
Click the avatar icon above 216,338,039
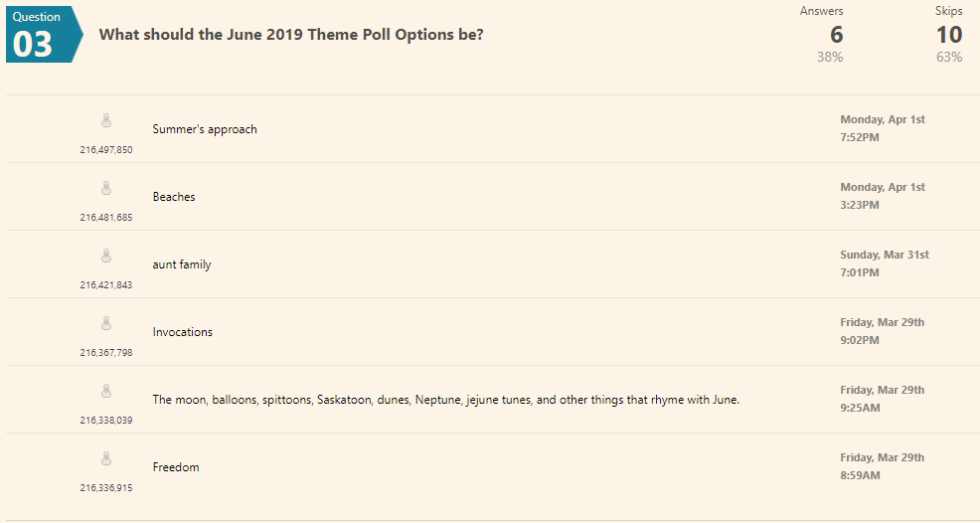[106, 391]
